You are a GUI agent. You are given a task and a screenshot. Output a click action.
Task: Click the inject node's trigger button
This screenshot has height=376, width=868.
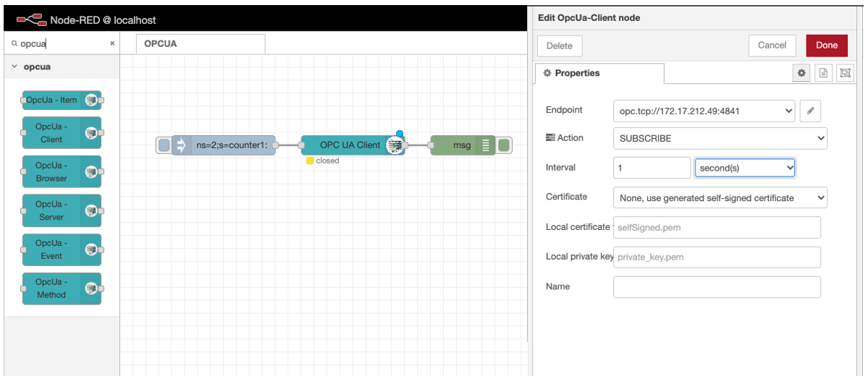[x=164, y=145]
